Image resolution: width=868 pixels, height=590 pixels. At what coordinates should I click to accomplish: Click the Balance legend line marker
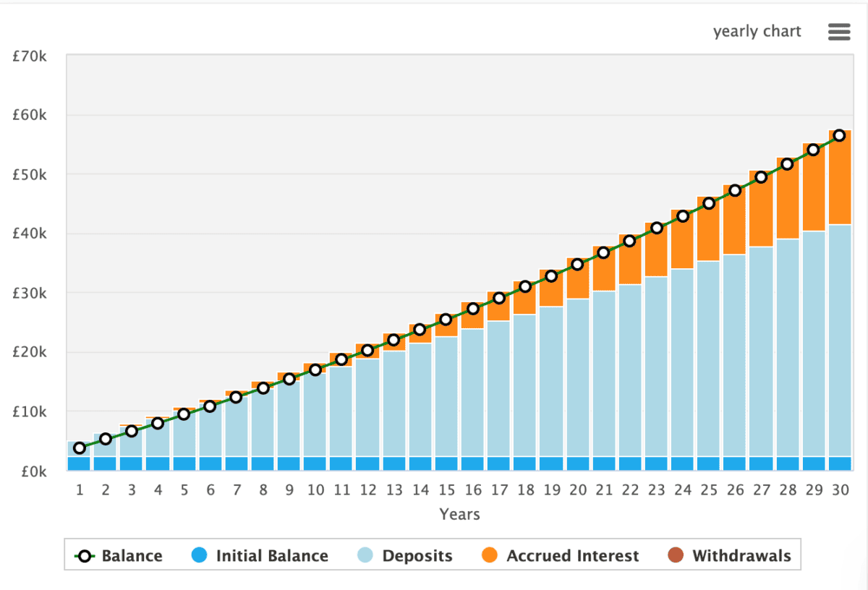tap(85, 556)
